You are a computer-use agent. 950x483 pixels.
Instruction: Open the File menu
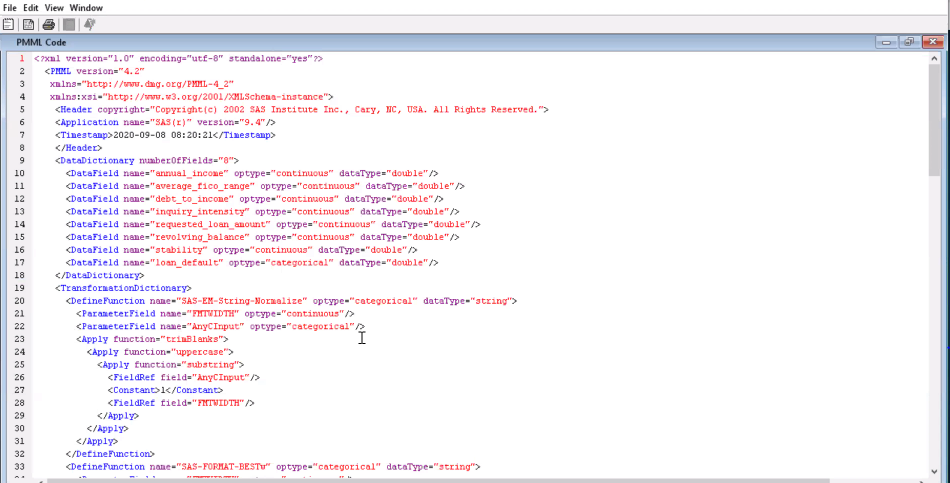(x=10, y=7)
